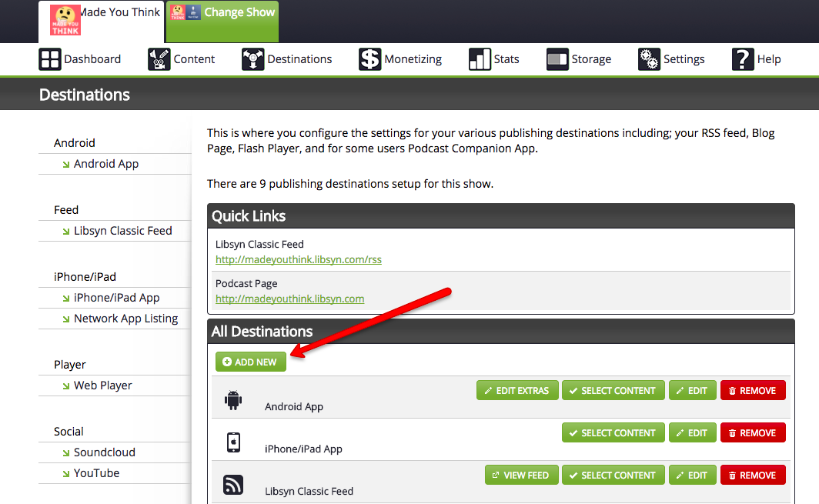Click the Player heading in sidebar

(69, 365)
